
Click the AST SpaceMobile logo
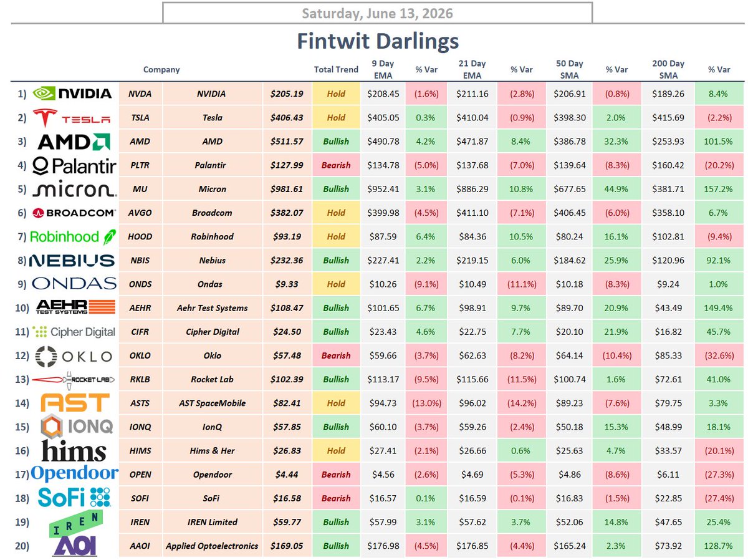[74, 403]
